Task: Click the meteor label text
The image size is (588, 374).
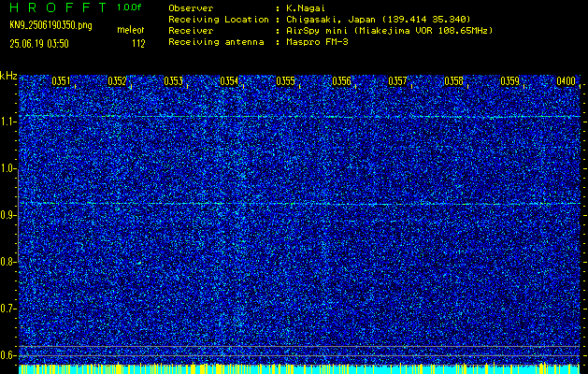Action: pyautogui.click(x=131, y=30)
